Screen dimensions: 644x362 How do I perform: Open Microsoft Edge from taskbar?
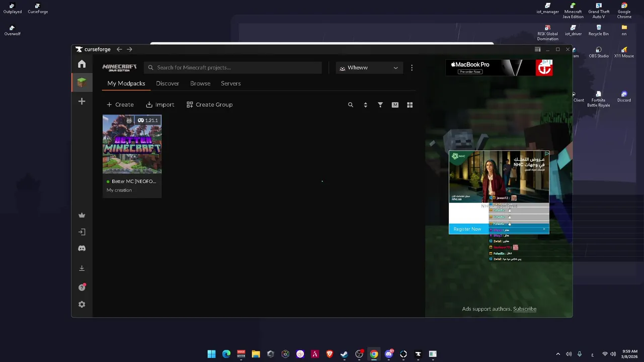click(x=226, y=354)
